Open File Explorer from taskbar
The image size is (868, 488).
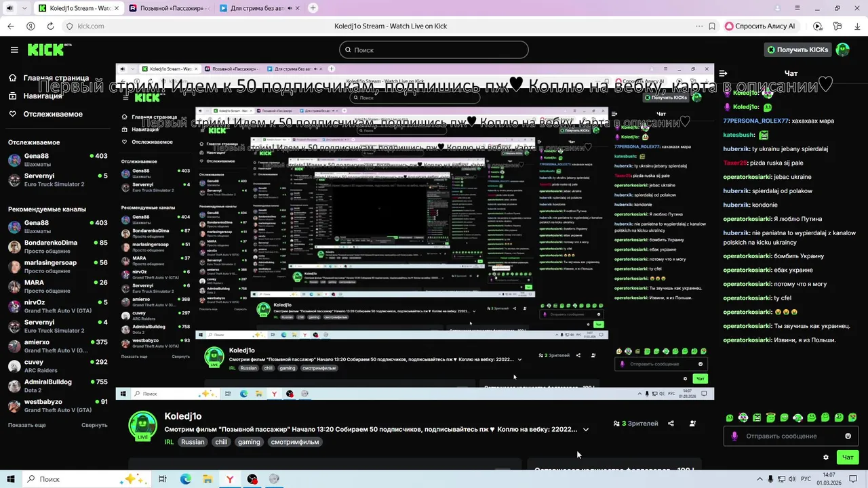click(x=208, y=479)
